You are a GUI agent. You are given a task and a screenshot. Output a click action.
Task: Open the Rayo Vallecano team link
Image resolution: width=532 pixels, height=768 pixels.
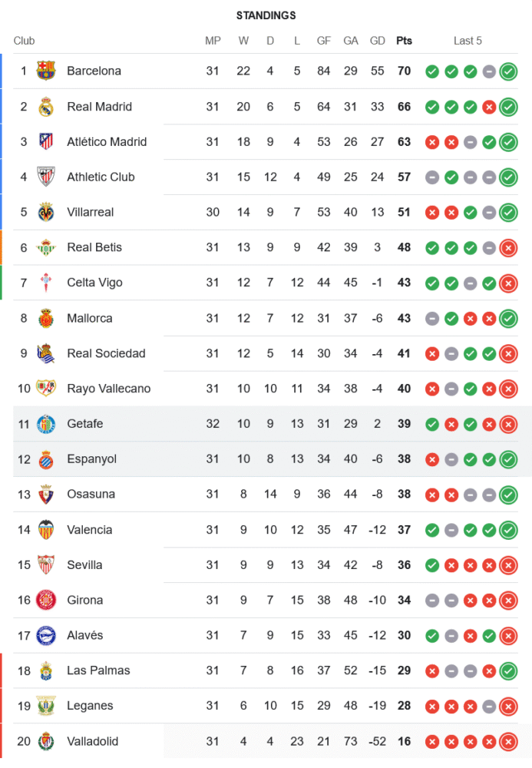coord(108,389)
